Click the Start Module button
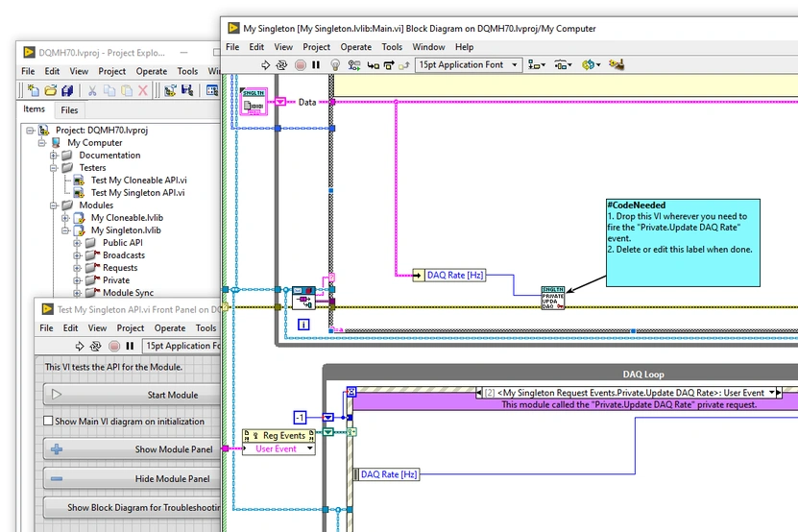 click(x=133, y=395)
